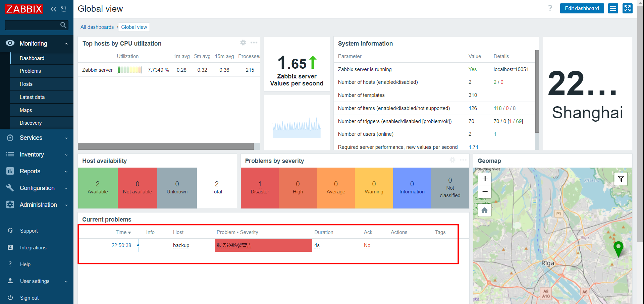Screen dimensions: 644x304
Task: Click the Configuration wrench icon
Action: pos(10,188)
